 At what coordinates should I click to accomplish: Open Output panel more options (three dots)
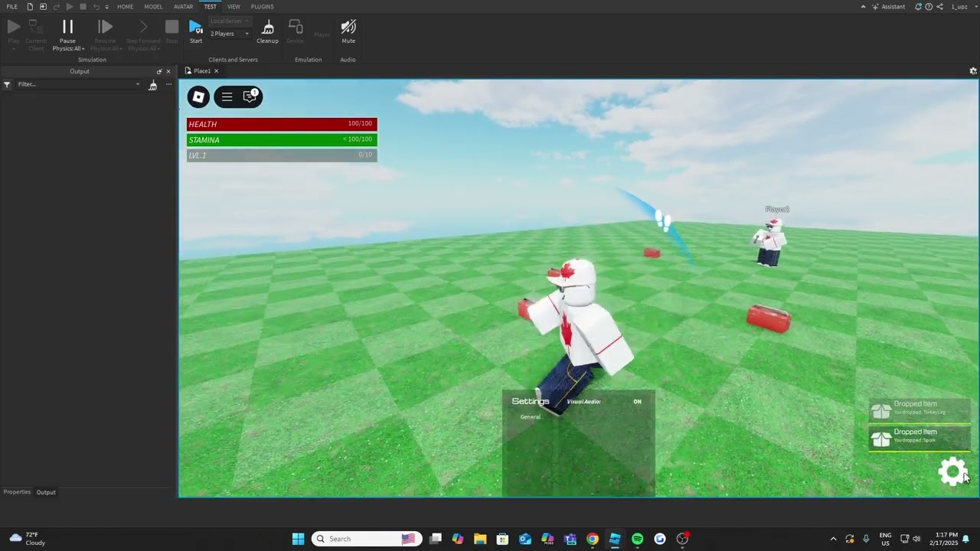[168, 84]
